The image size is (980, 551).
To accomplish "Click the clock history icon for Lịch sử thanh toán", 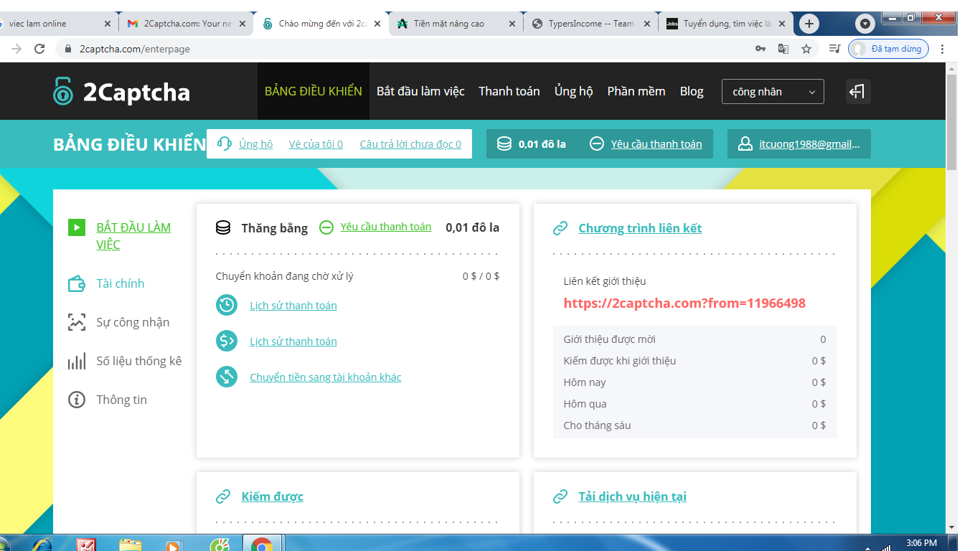I will point(227,305).
